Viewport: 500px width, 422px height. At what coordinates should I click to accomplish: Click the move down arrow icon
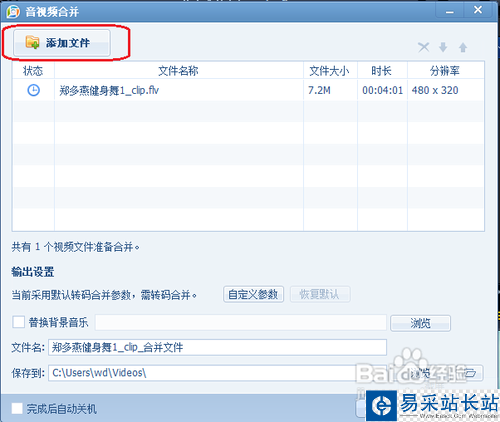443,47
